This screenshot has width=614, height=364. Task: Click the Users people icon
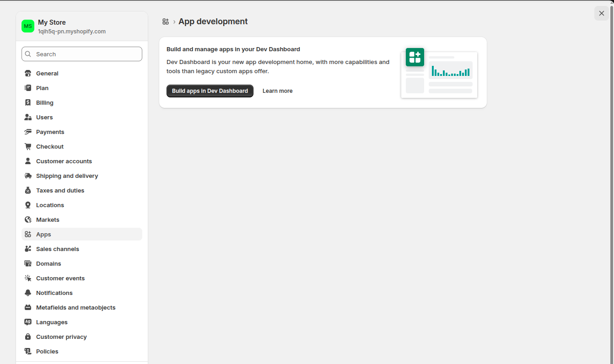tap(28, 117)
